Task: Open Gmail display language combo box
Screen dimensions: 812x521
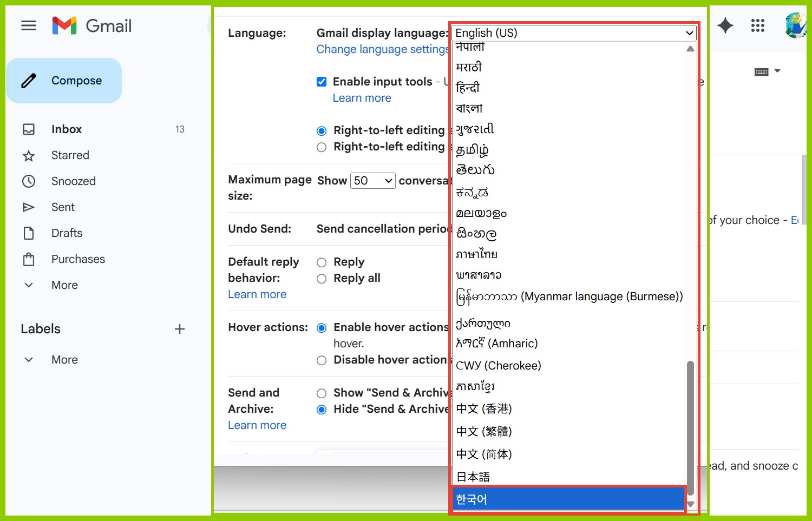Action: coord(574,33)
